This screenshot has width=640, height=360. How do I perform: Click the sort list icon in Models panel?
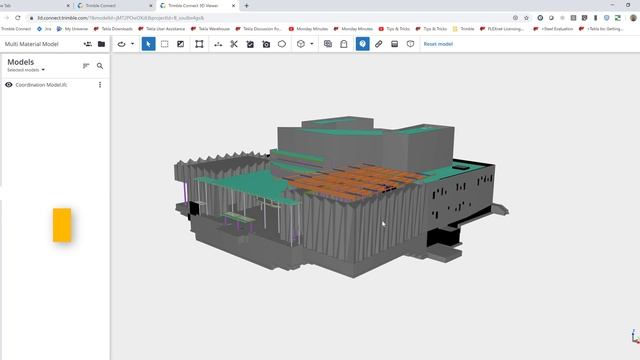pyautogui.click(x=86, y=66)
